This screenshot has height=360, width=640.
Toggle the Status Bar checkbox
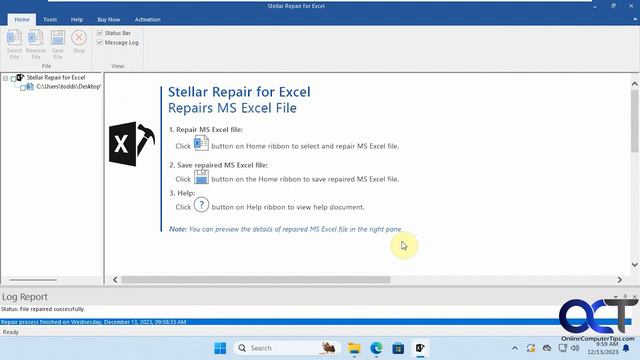[x=100, y=33]
